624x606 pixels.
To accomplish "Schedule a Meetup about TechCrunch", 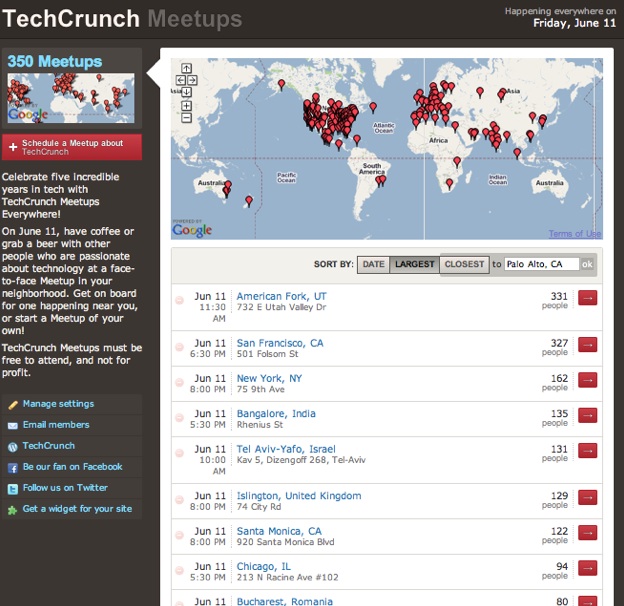I will point(72,147).
